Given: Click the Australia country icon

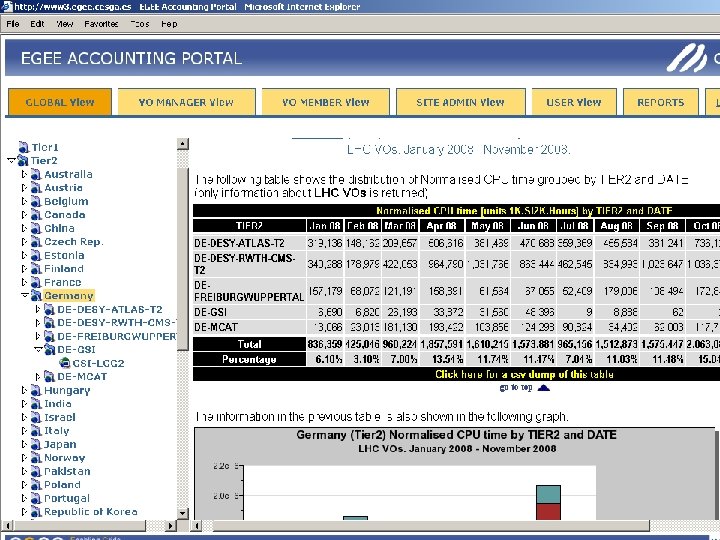Looking at the screenshot, I should pyautogui.click(x=36, y=174).
